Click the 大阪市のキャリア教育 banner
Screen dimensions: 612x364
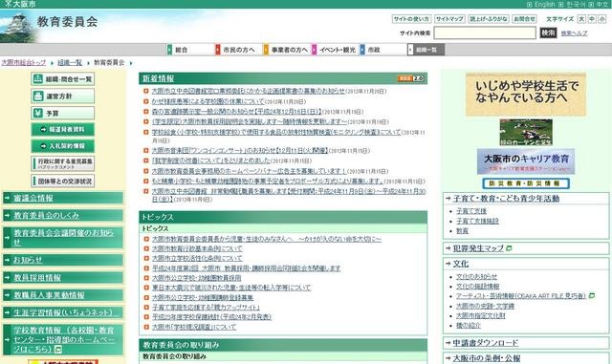pos(526,161)
